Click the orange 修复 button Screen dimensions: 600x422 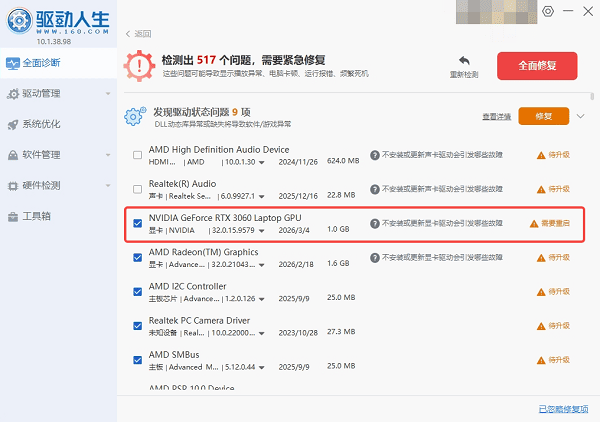pos(543,117)
